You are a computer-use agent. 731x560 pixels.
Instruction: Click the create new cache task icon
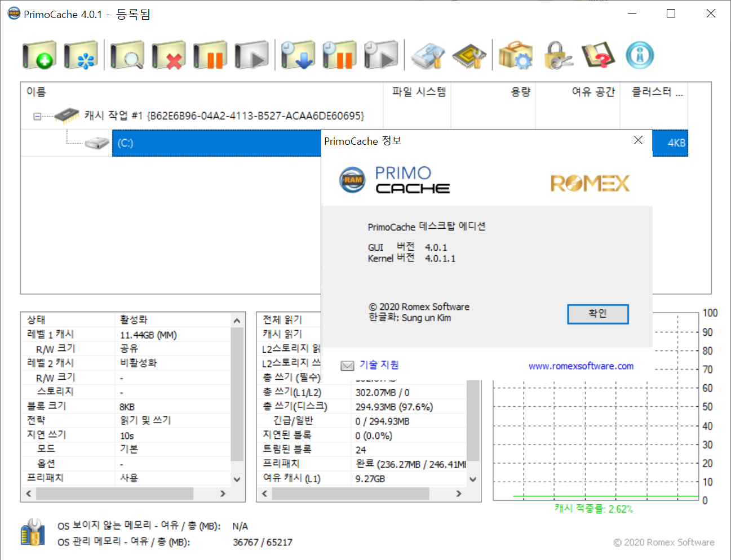tap(39, 55)
